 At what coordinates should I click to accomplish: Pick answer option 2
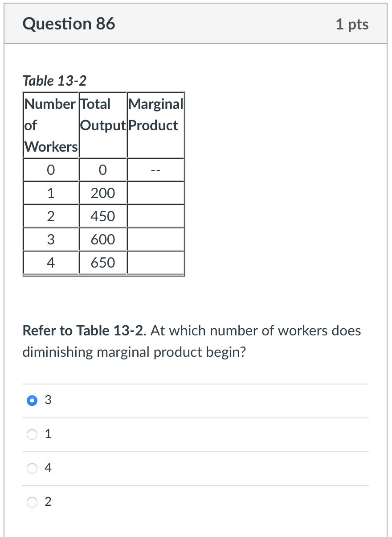point(32,502)
